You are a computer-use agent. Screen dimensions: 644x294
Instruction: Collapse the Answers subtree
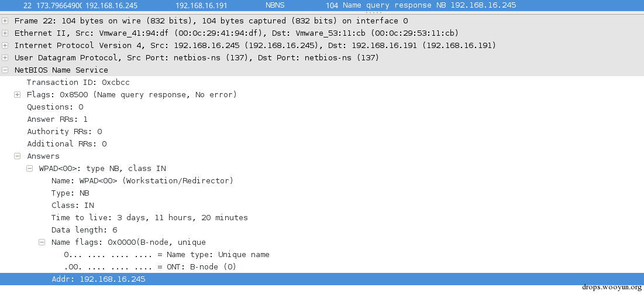pos(17,156)
